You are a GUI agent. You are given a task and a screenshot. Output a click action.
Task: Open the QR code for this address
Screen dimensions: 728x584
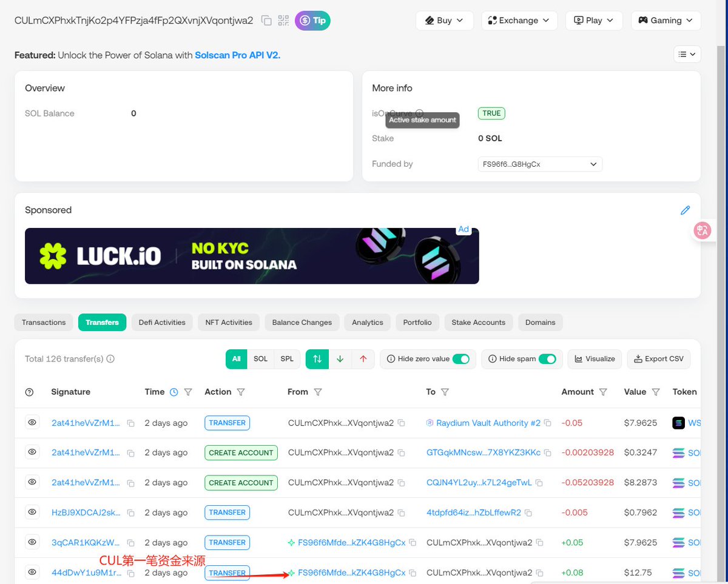click(x=283, y=20)
